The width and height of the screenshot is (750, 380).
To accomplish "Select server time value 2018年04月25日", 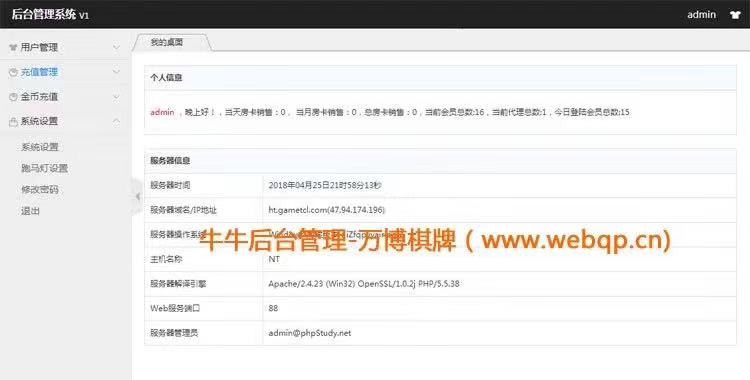I will coord(325,185).
